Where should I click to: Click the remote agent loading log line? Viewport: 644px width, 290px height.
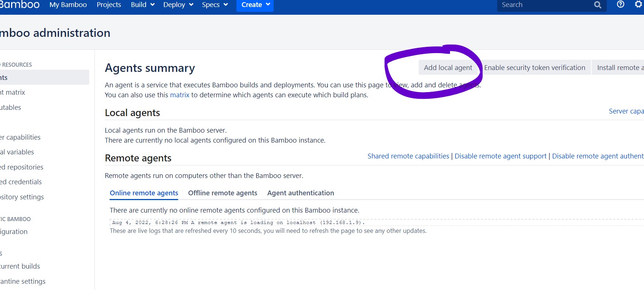pos(238,222)
